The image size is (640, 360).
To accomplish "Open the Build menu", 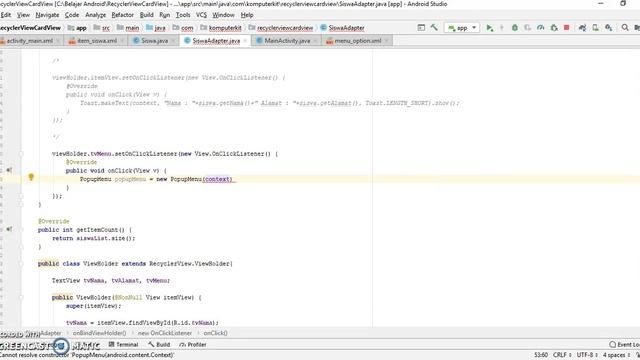I will click(147, 15).
